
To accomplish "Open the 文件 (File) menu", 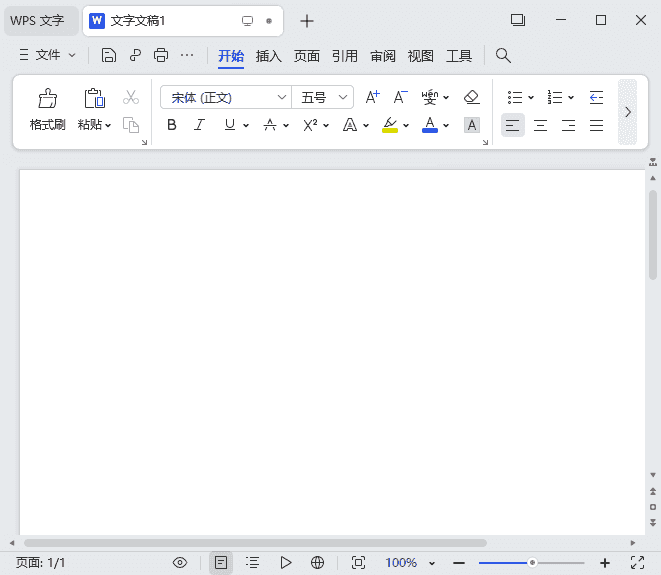I will [47, 56].
